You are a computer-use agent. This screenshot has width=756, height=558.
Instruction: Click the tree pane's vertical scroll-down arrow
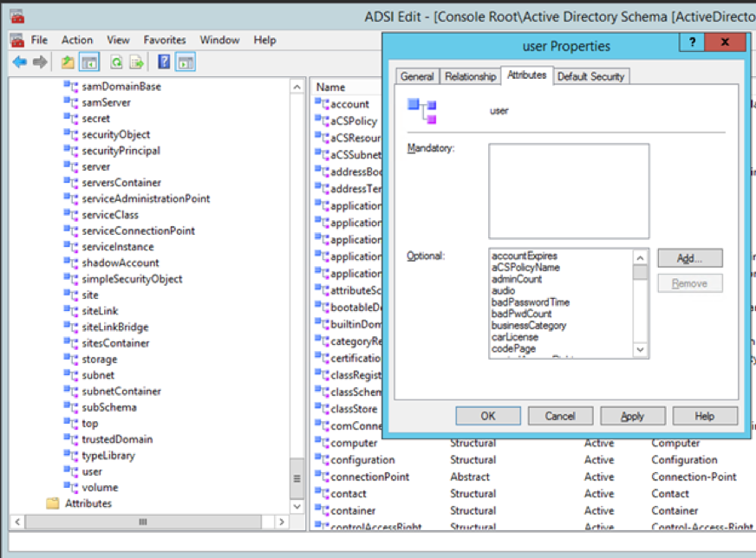click(x=297, y=506)
